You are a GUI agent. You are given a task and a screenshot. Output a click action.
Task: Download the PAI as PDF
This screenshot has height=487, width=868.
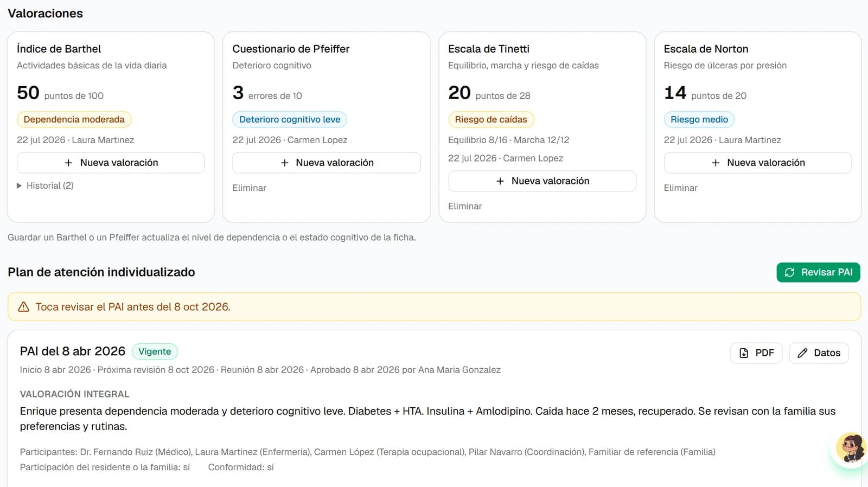click(756, 353)
